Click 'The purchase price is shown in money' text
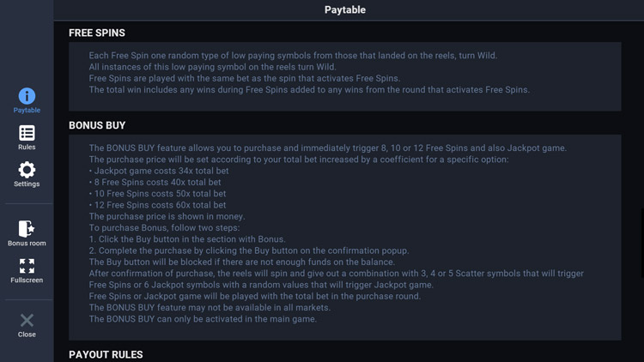The image size is (644, 362). [x=167, y=217]
